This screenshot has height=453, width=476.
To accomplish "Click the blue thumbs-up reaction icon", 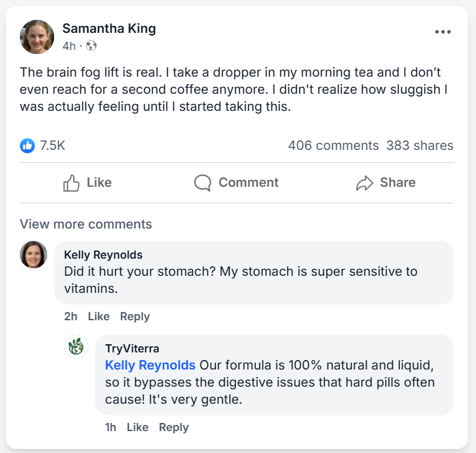I will 27,145.
